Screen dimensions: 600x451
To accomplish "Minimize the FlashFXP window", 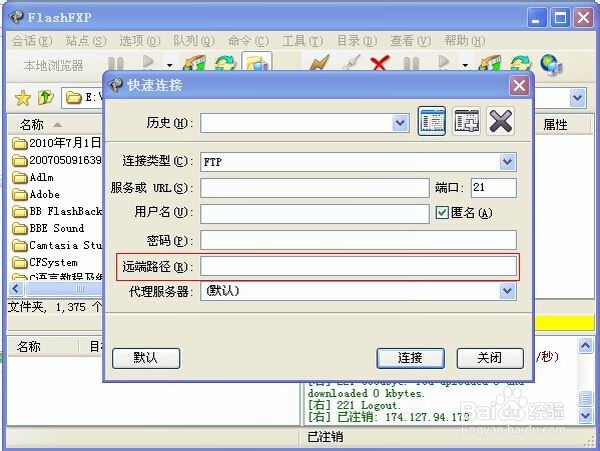I will (x=536, y=18).
